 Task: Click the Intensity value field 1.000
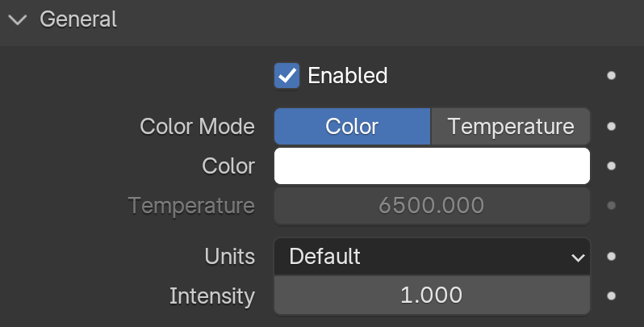(x=432, y=296)
